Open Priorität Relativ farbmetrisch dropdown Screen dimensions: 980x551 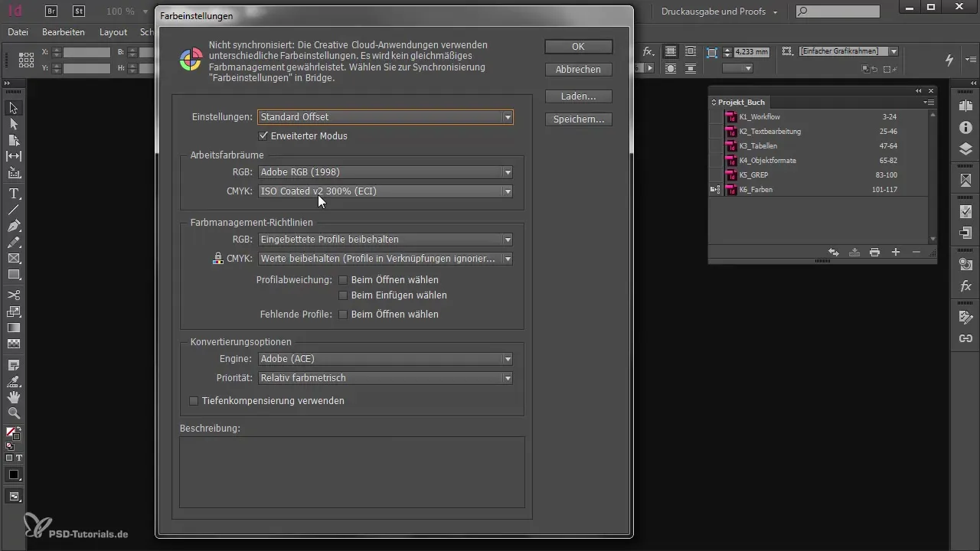pyautogui.click(x=385, y=378)
